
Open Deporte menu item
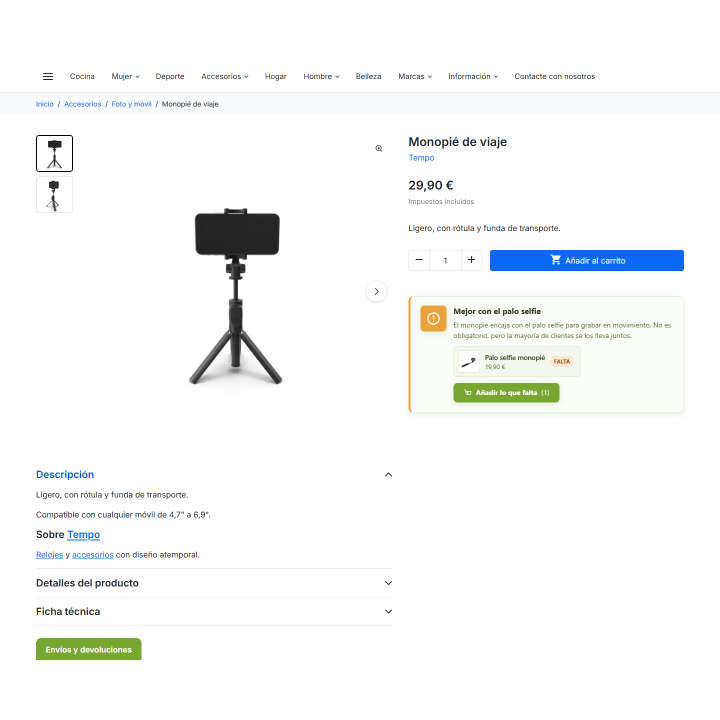click(x=170, y=76)
